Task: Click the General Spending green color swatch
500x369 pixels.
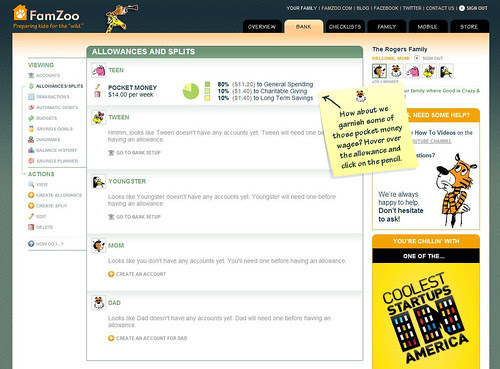Action: [x=207, y=84]
